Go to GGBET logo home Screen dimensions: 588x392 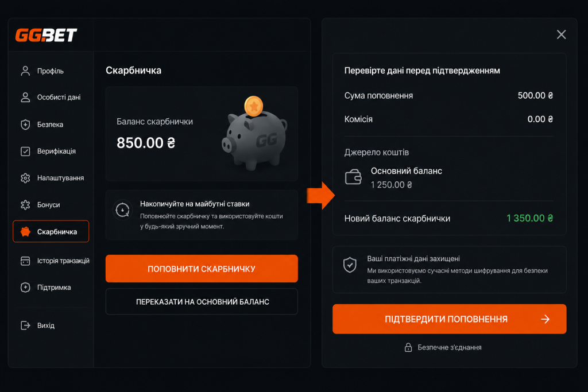click(46, 35)
